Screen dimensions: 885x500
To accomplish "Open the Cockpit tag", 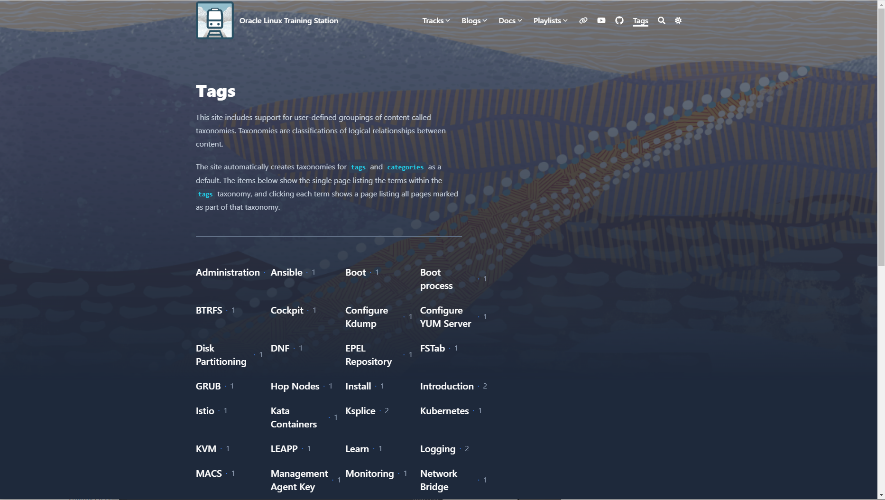I will [287, 310].
